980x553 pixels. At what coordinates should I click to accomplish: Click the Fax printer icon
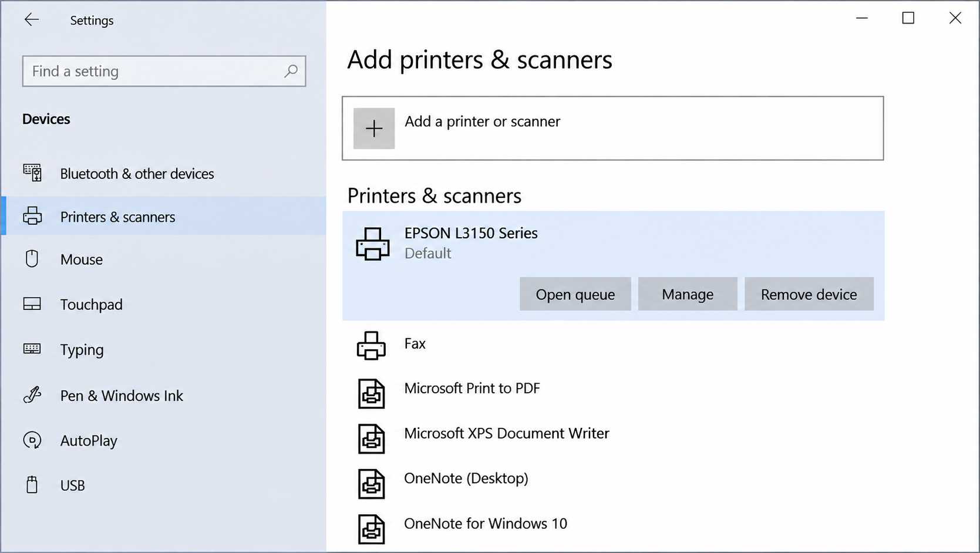[372, 345]
